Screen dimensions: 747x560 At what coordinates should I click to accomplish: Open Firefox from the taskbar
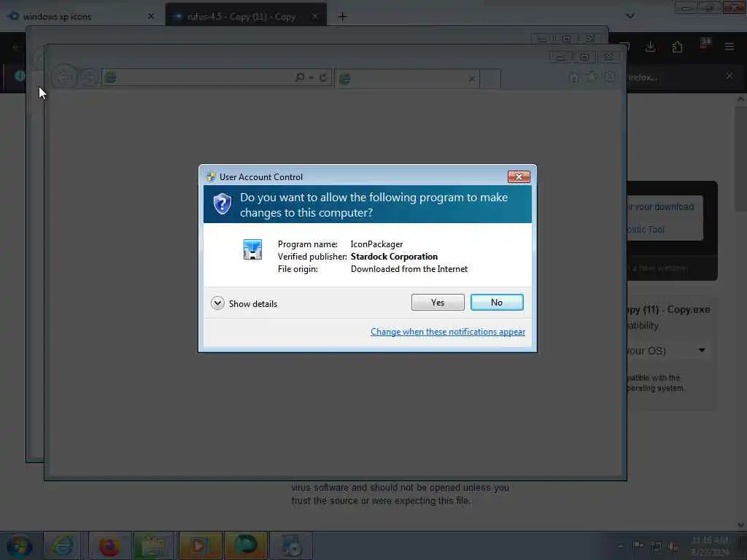tap(109, 545)
